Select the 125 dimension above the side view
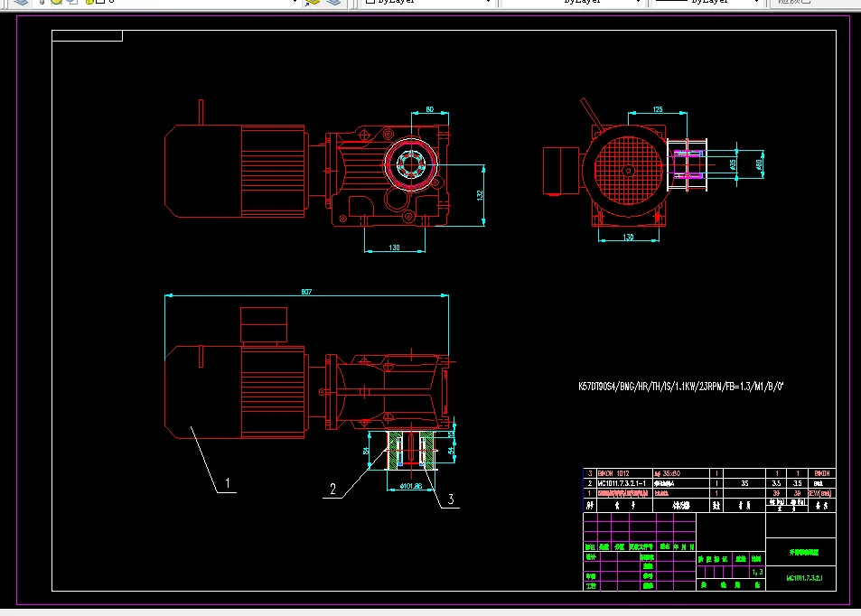The image size is (861, 616). pyautogui.click(x=658, y=110)
